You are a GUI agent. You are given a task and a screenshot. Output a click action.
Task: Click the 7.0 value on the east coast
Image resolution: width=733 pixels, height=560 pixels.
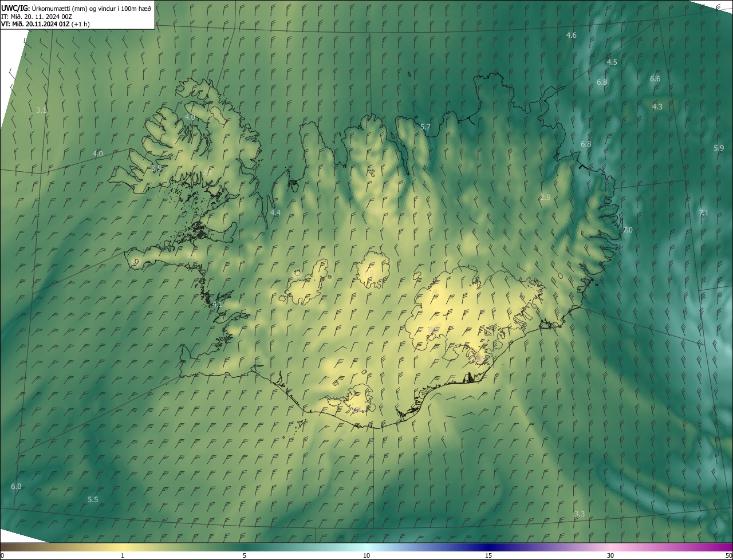click(x=627, y=230)
